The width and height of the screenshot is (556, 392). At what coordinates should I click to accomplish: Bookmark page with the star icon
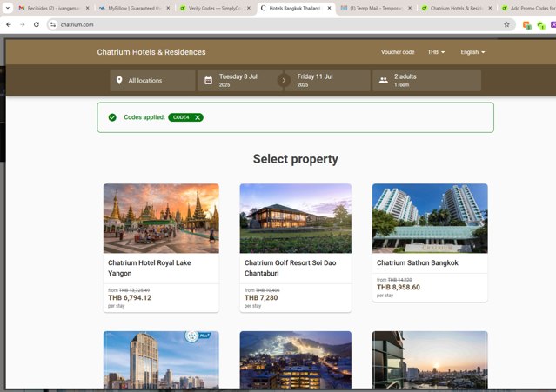506,24
